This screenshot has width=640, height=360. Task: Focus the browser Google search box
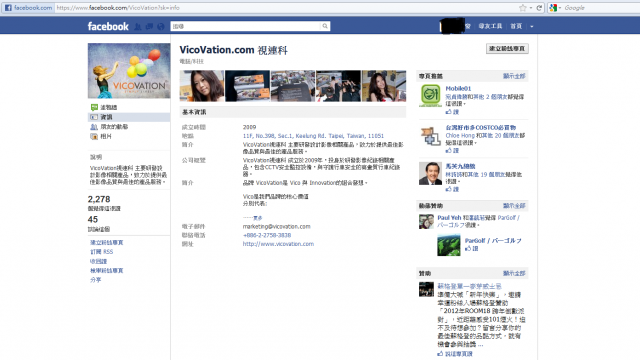(601, 8)
